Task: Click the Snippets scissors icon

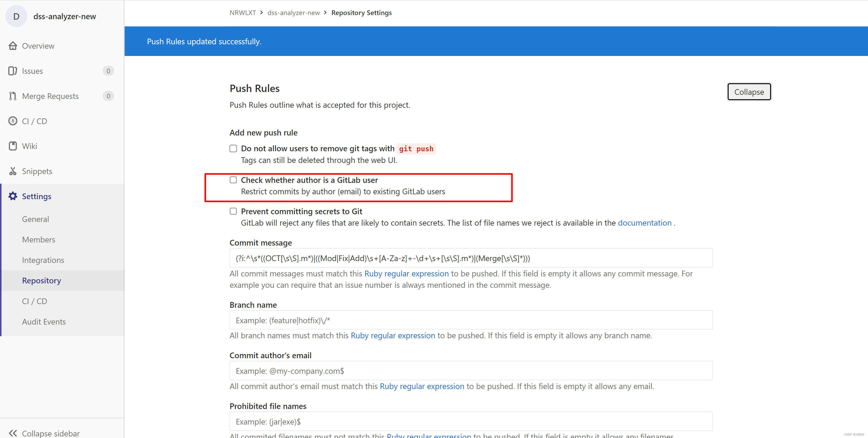Action: coord(13,171)
